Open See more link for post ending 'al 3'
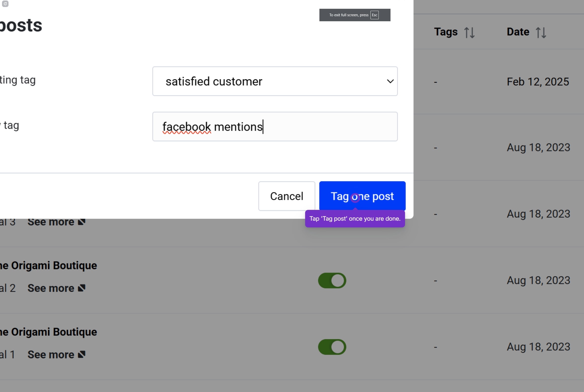584x392 pixels. (x=57, y=222)
